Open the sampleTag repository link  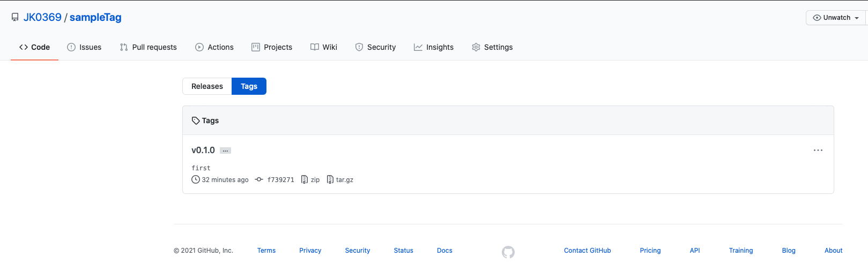click(95, 17)
